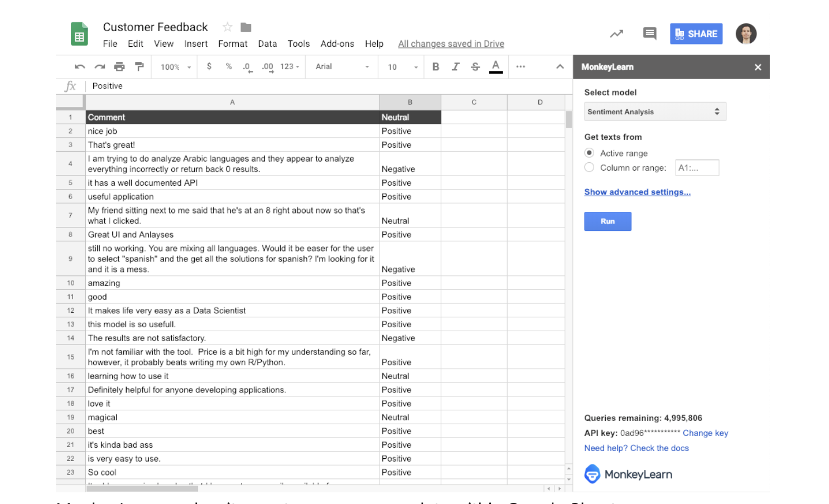
Task: Open the comments icon
Action: click(649, 34)
